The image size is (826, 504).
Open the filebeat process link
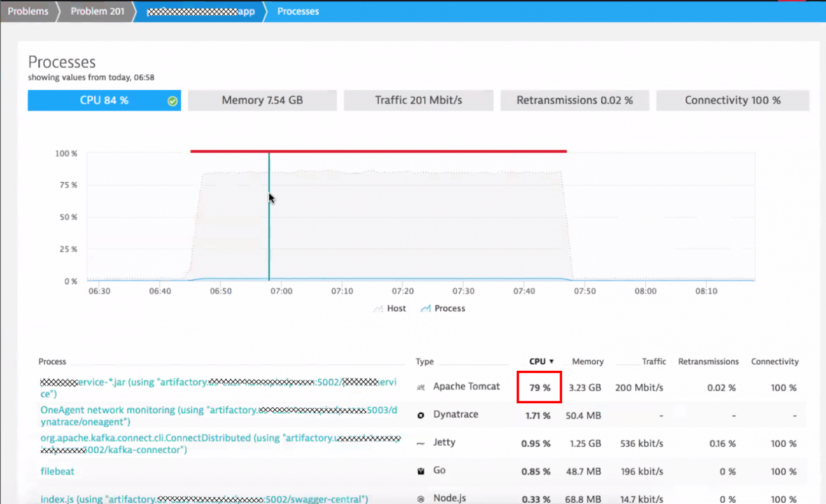57,471
